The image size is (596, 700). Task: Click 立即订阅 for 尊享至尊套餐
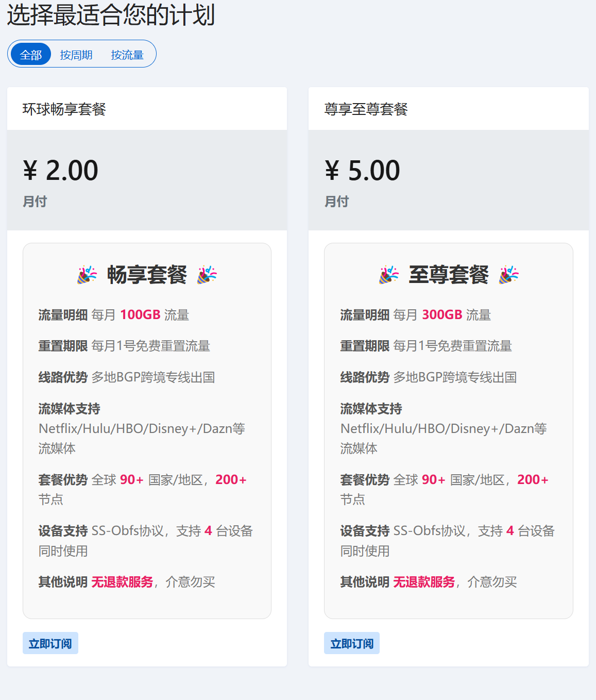[x=352, y=643]
